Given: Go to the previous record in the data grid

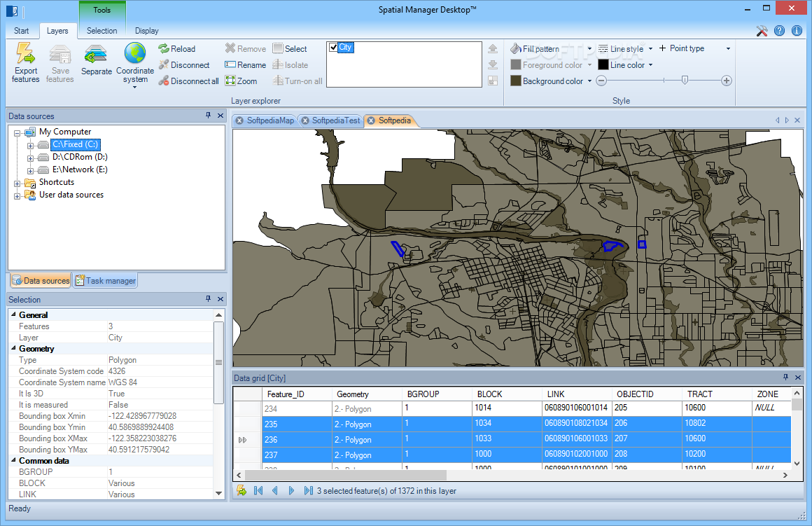Looking at the screenshot, I should point(275,490).
